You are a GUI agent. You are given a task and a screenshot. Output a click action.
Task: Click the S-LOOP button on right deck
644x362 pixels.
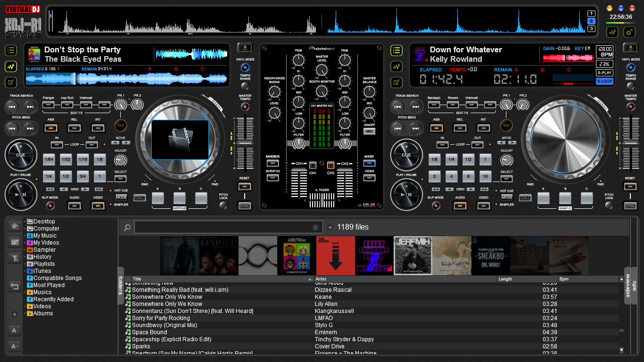(x=604, y=81)
